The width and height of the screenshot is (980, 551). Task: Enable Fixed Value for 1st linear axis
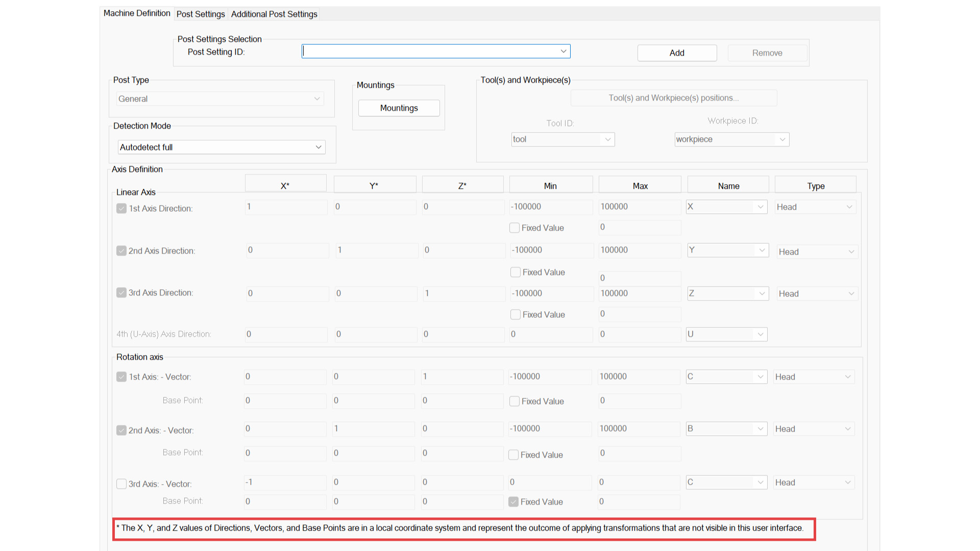coord(514,228)
